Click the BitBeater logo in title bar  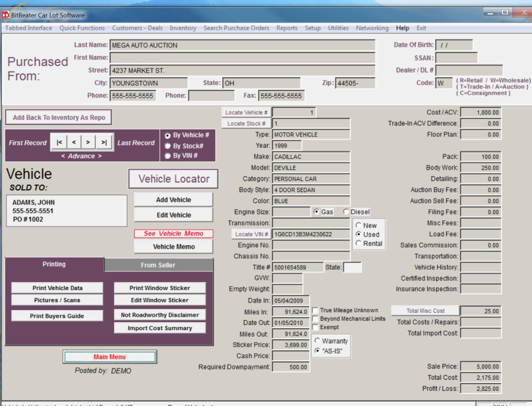point(5,16)
